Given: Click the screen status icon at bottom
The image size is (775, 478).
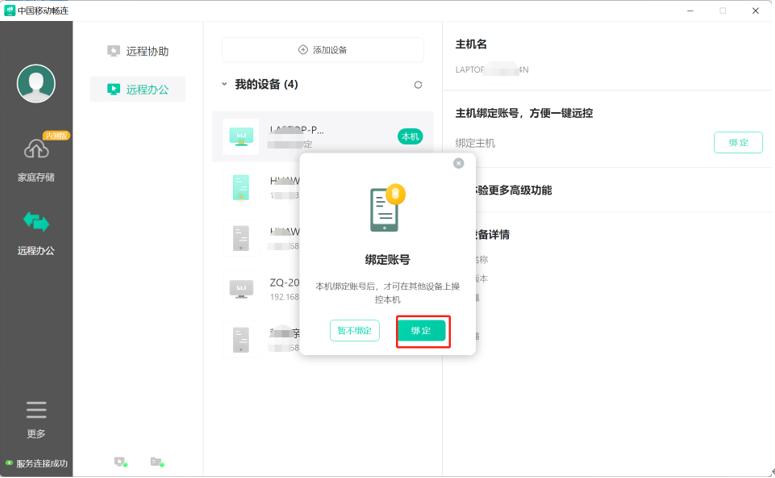Looking at the screenshot, I should coord(120,462).
